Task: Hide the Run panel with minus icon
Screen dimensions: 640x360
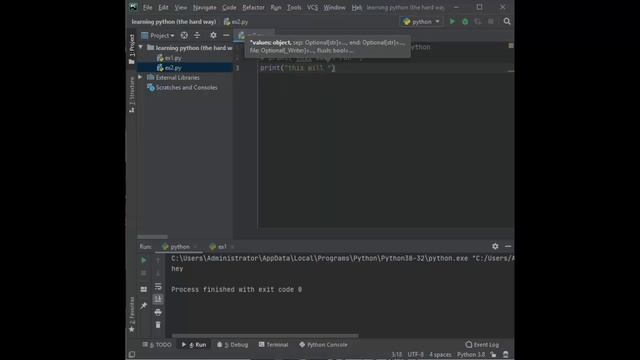Action: click(508, 246)
